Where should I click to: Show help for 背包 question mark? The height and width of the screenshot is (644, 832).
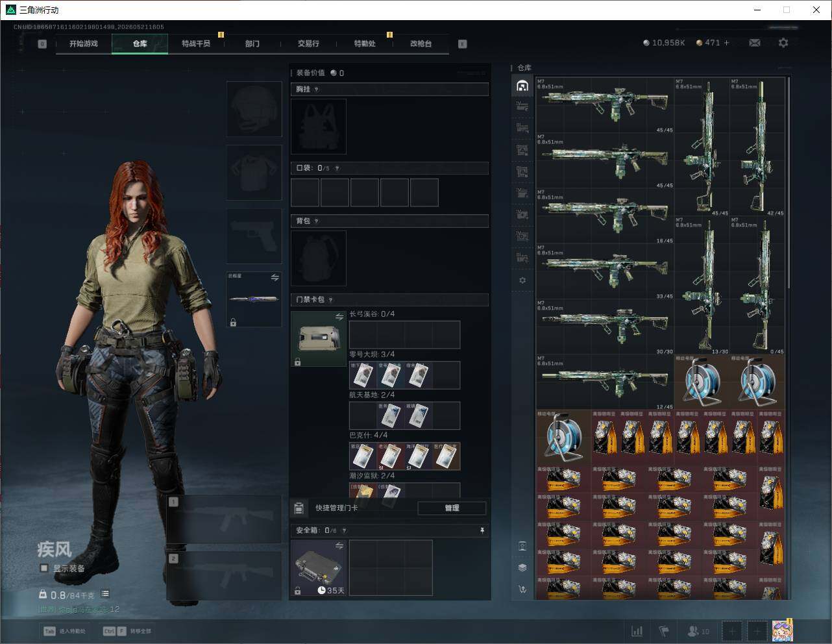click(x=316, y=221)
